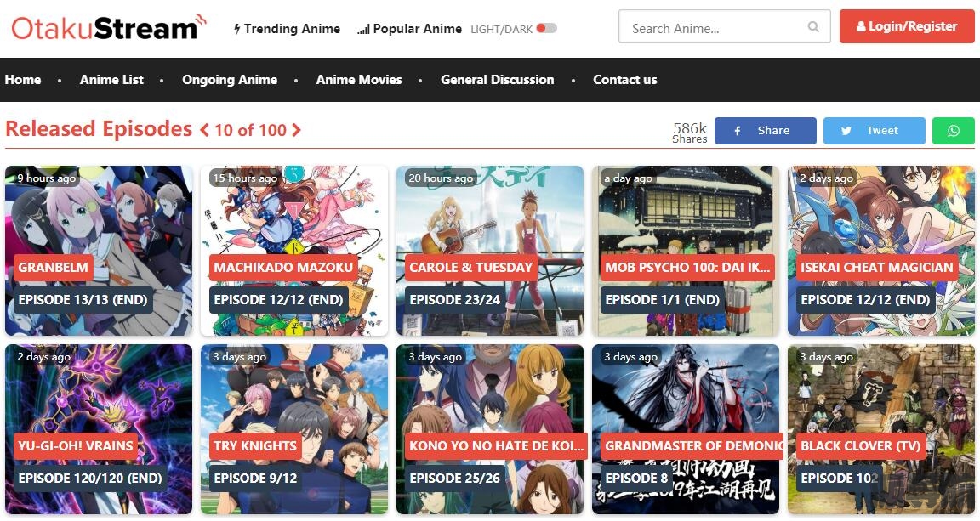Click the 586k Shares counter
Viewport: 980px width, 521px height.
pos(690,133)
